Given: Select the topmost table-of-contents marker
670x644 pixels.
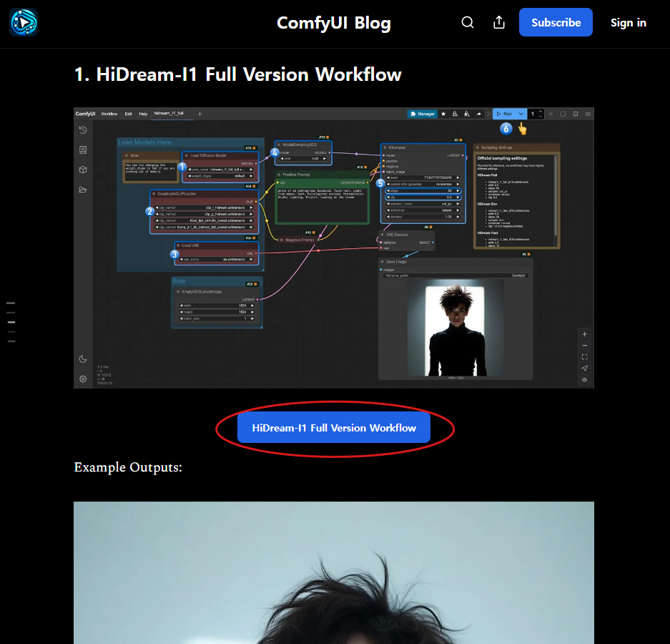Looking at the screenshot, I should click(x=11, y=303).
